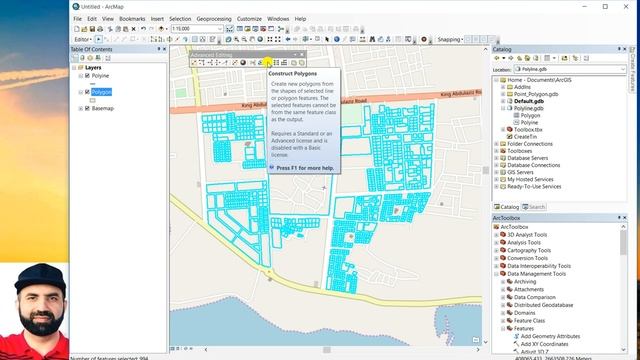Undo the last action
Screen dimensions: 640x360
click(x=143, y=29)
